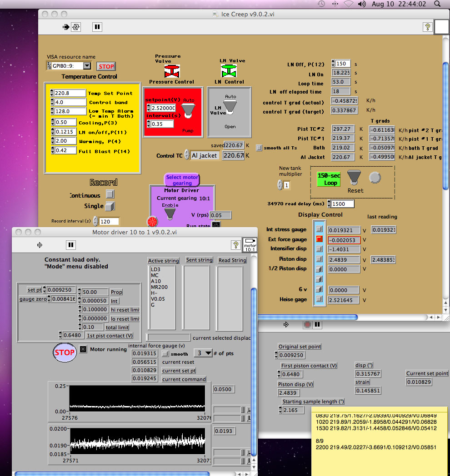Open context help in Motor driver window

[x=236, y=245]
